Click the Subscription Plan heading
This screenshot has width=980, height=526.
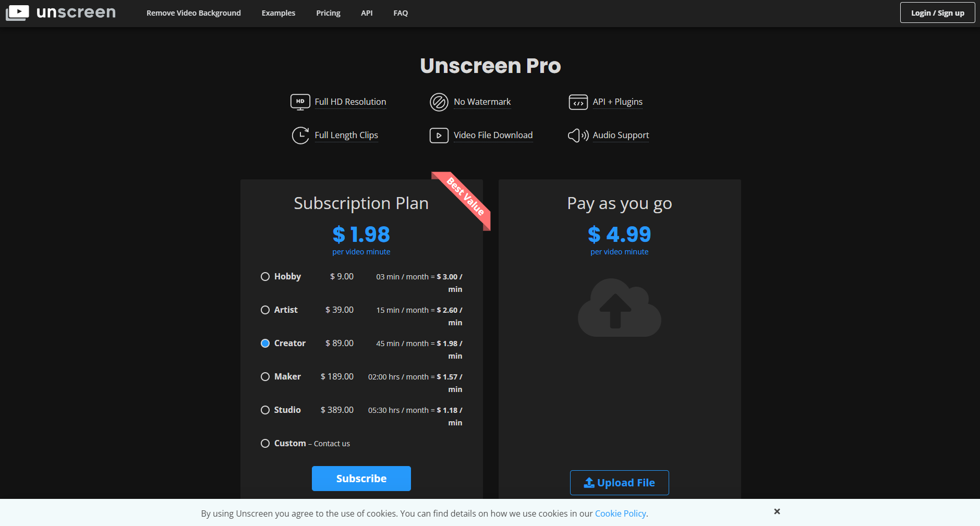pos(361,203)
